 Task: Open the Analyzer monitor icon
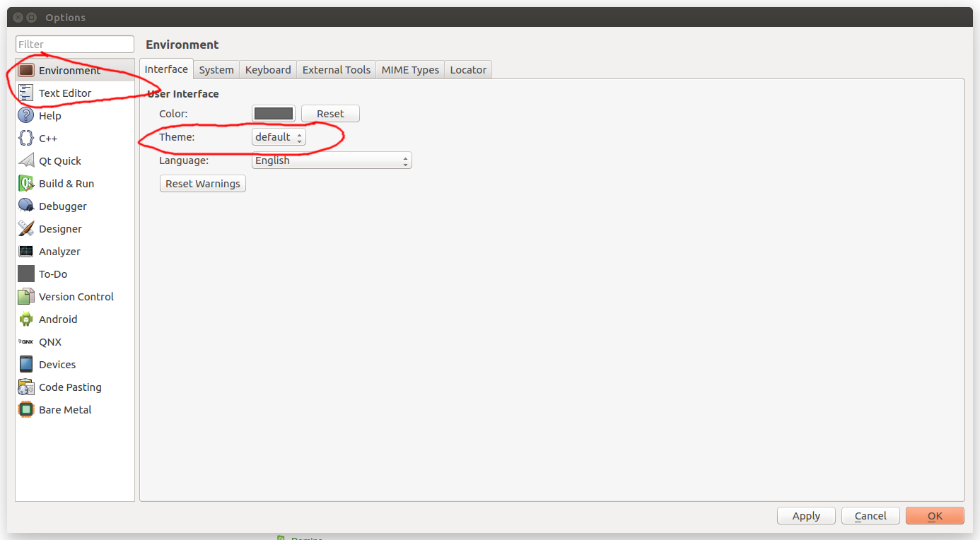tap(26, 252)
